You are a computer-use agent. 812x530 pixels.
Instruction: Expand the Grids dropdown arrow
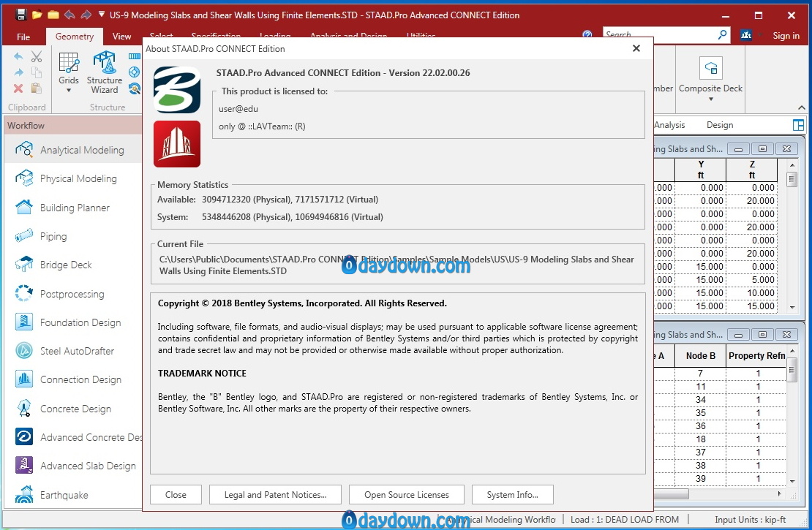pyautogui.click(x=68, y=91)
